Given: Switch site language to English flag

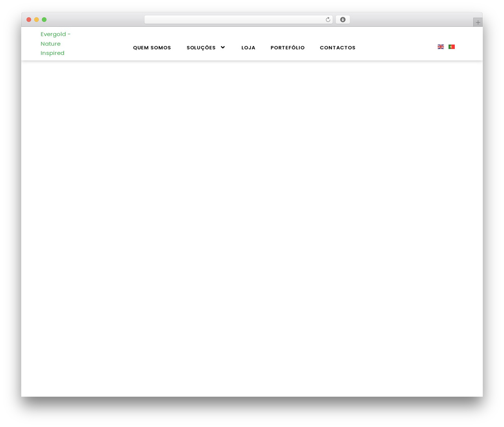Looking at the screenshot, I should 441,47.
